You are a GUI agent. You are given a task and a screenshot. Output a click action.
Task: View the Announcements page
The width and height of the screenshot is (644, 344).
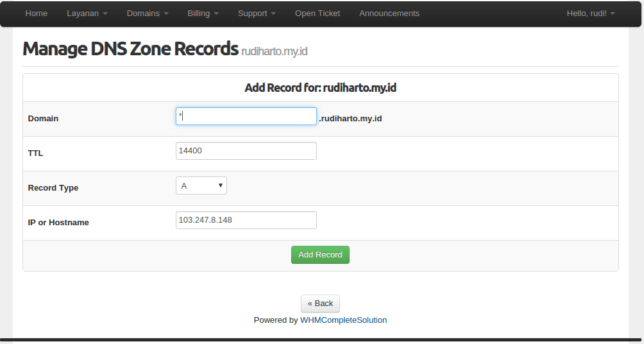click(389, 13)
